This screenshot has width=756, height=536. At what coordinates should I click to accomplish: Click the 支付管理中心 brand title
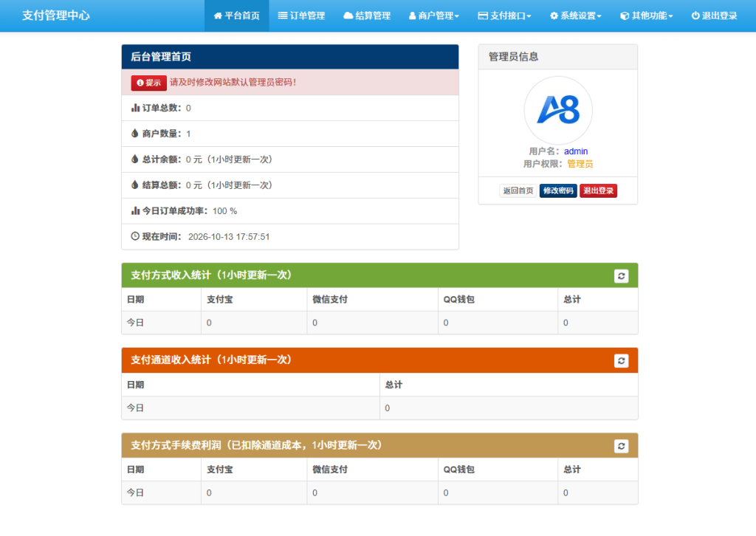tap(56, 16)
